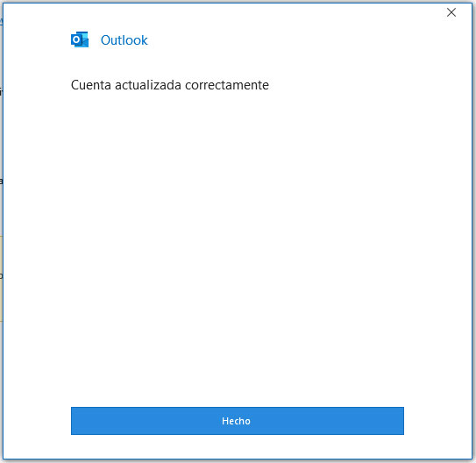Click the word 'actualizada' in the heading

[x=148, y=85]
